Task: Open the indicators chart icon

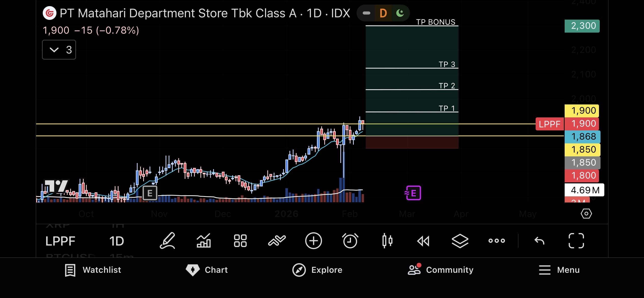Action: pyautogui.click(x=203, y=240)
